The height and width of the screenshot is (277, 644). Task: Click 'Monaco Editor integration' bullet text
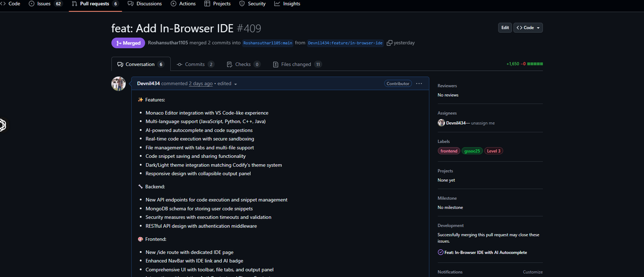(207, 113)
